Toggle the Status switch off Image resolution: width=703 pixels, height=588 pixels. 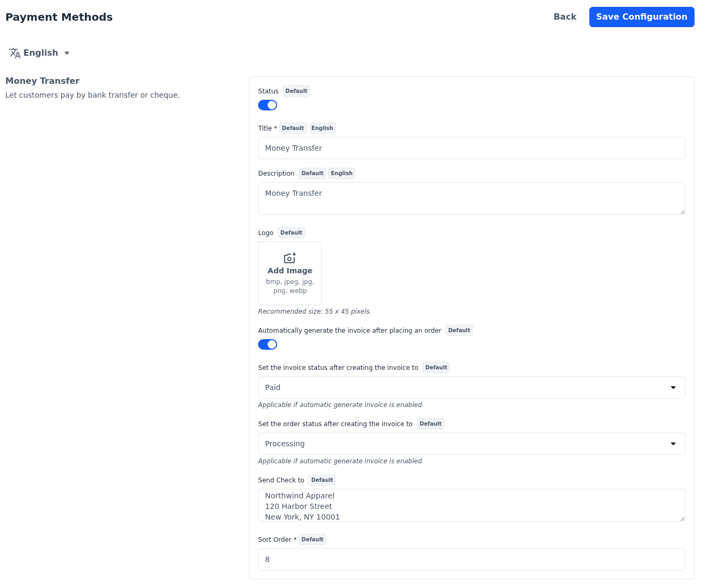268,105
